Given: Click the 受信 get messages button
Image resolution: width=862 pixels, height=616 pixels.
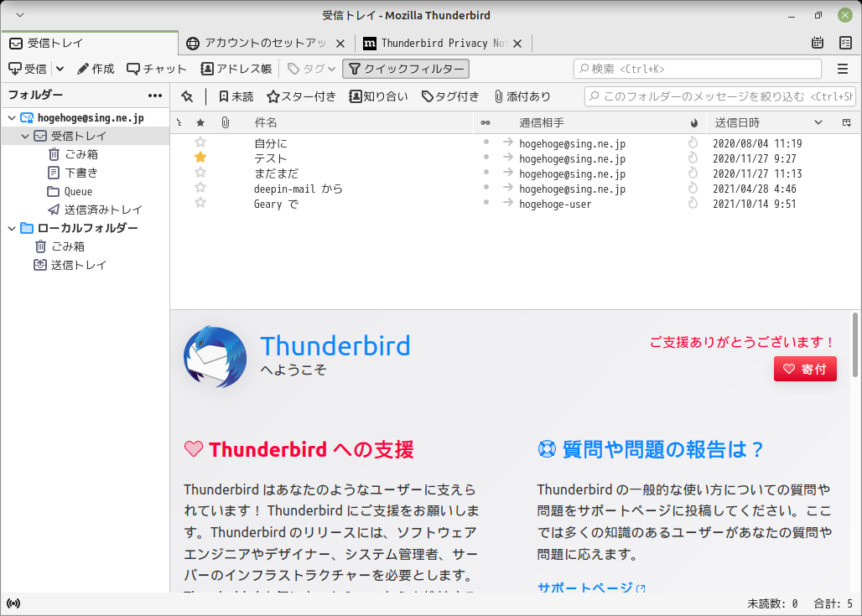Looking at the screenshot, I should (x=28, y=69).
